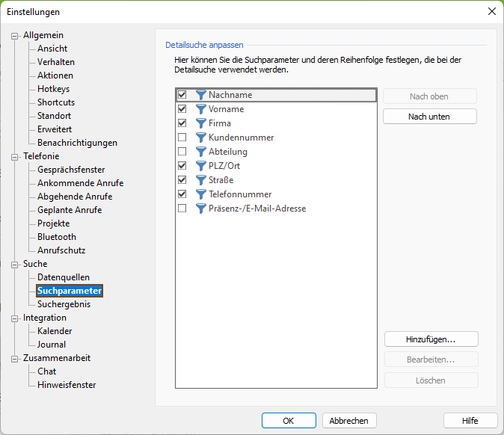This screenshot has width=504, height=435.
Task: Select the Kundennummer filter icon
Action: pyautogui.click(x=200, y=138)
